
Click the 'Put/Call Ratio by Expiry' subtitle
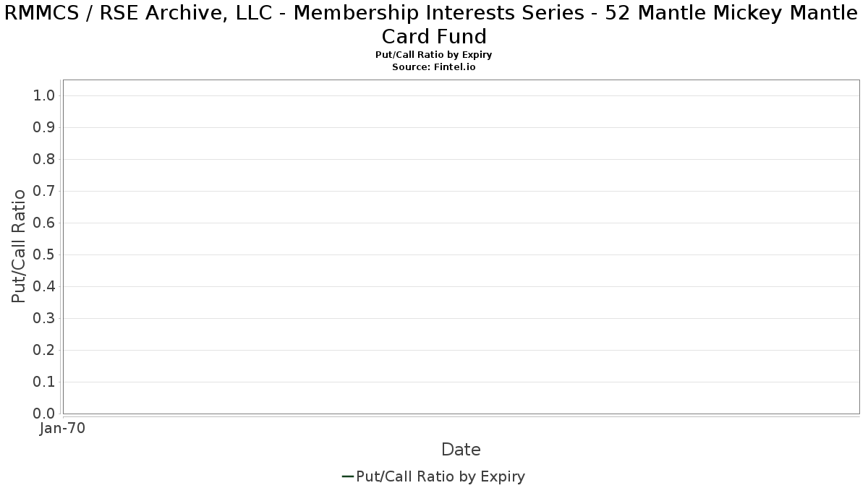434,55
